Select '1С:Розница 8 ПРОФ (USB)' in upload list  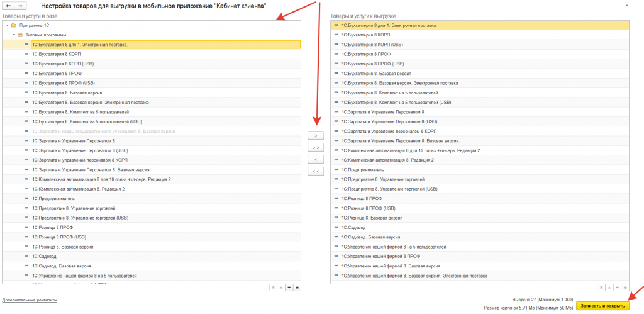click(x=480, y=208)
